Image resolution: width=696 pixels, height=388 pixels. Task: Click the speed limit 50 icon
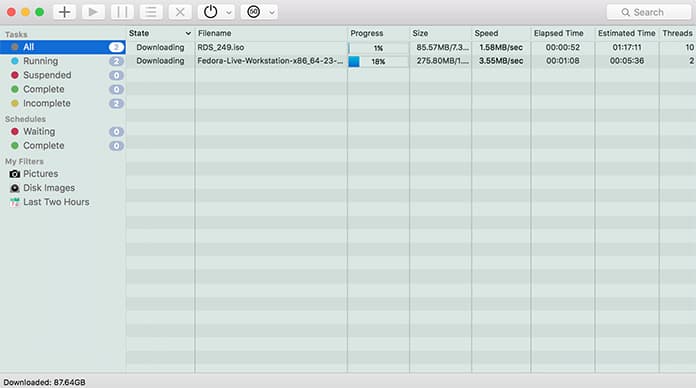pyautogui.click(x=253, y=12)
